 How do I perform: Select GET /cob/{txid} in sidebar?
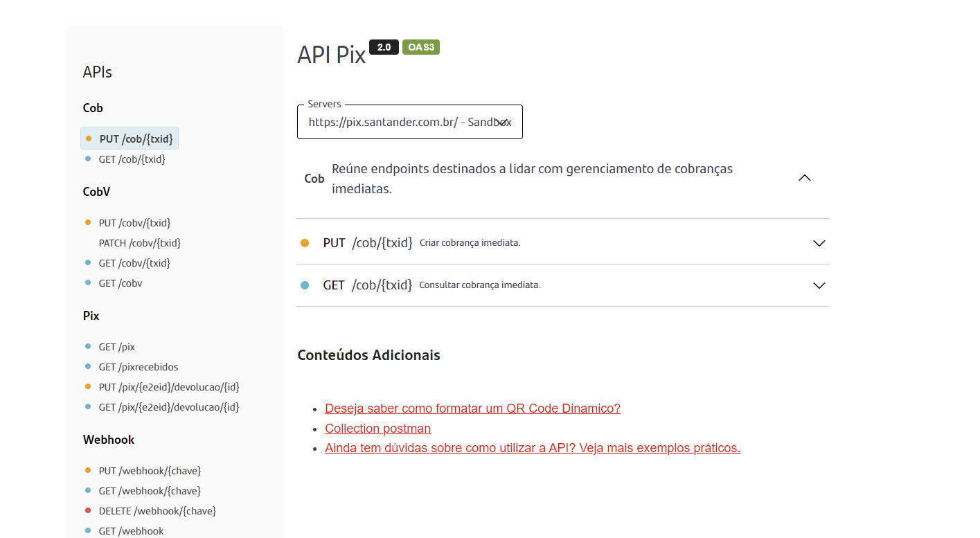point(132,159)
